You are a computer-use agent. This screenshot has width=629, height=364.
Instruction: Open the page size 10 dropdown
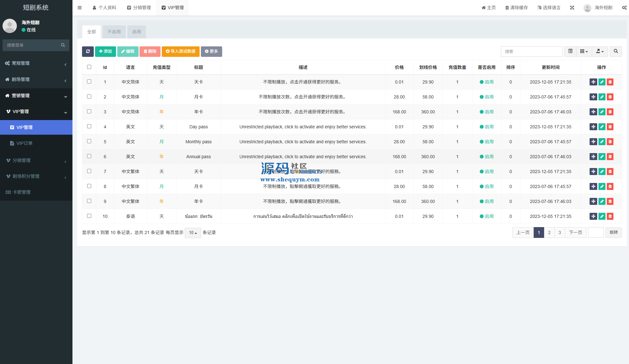click(x=193, y=233)
